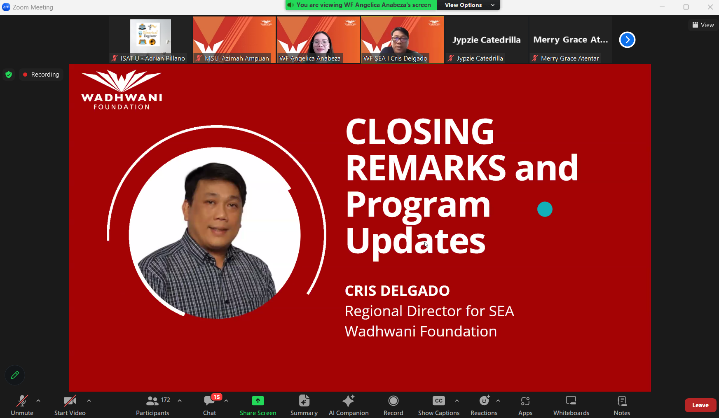Click the Zoom Meeting app icon
719x418 pixels.
[x=6, y=7]
